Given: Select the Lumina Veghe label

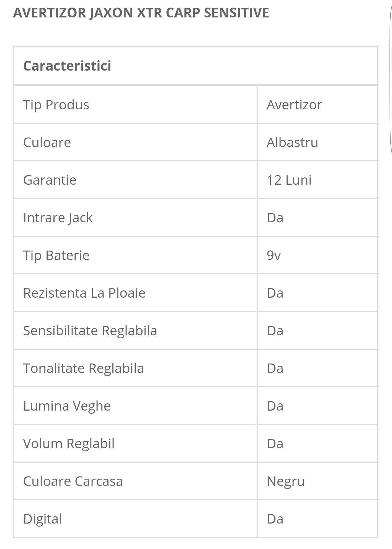Looking at the screenshot, I should point(67,406).
